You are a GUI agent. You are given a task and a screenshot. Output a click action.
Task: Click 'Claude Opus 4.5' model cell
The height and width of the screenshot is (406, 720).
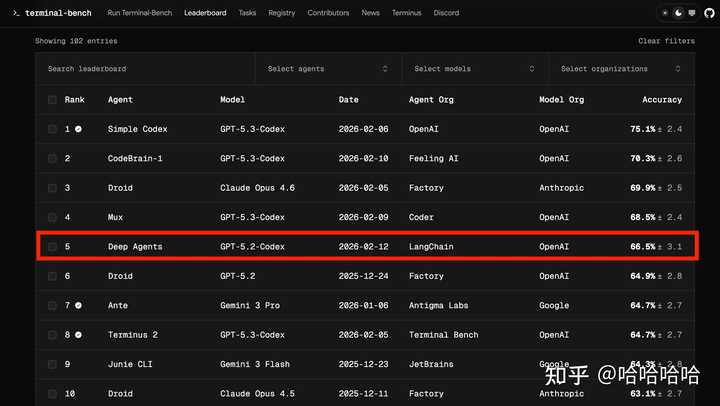(x=257, y=394)
